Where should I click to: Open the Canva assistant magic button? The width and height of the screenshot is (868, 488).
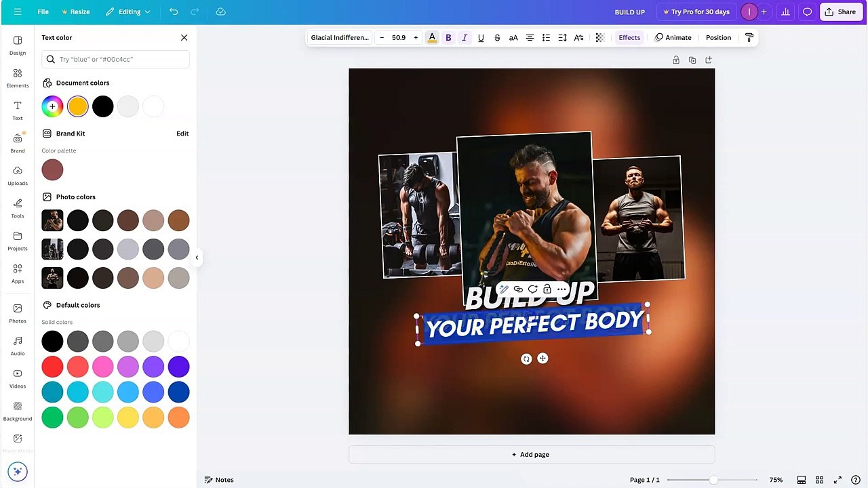pos(18,472)
